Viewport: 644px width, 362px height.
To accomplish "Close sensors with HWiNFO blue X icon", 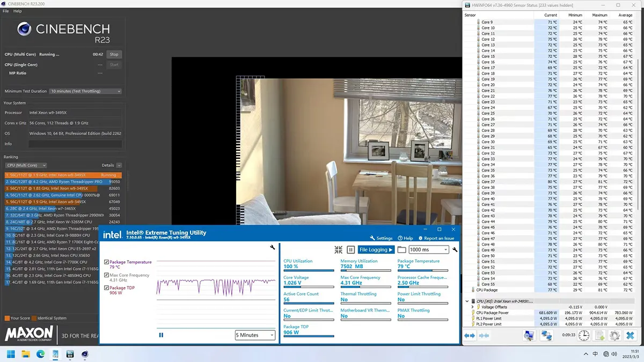I will point(631,335).
